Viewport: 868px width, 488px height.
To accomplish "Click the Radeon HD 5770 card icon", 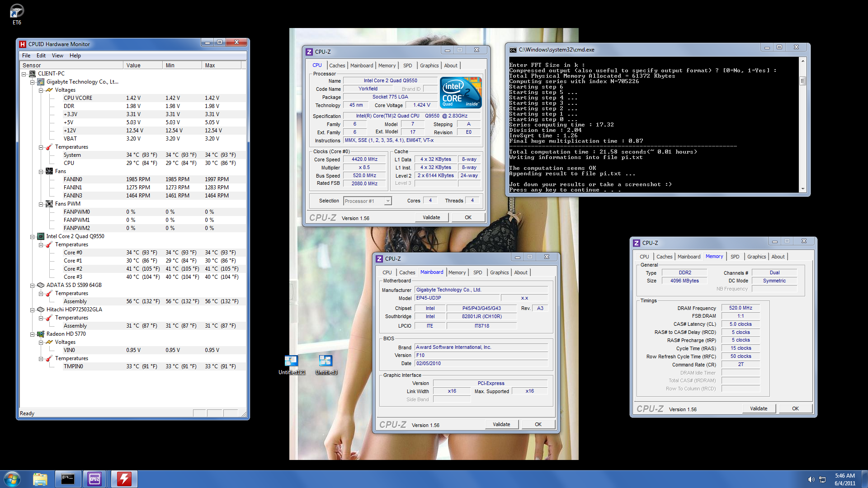I will point(41,334).
